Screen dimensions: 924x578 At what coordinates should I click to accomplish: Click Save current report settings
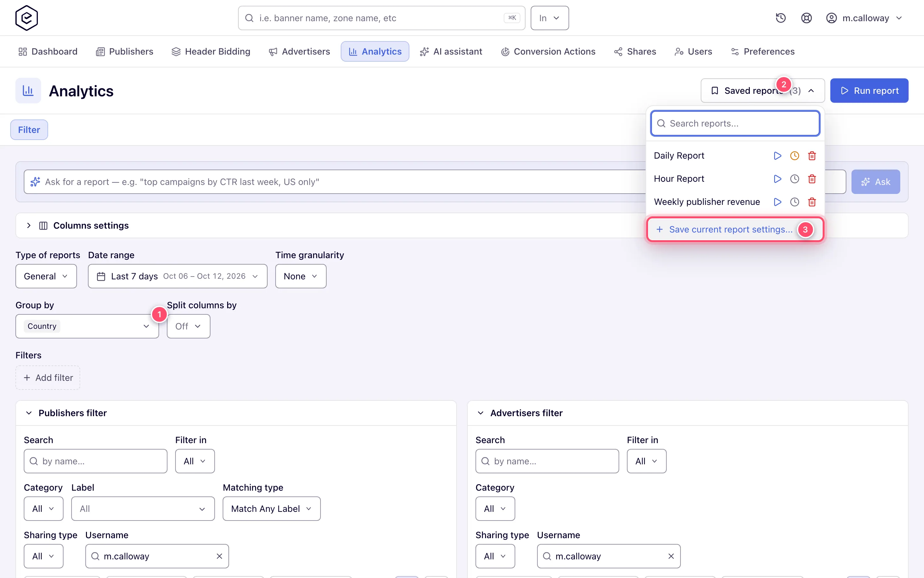[x=735, y=229]
